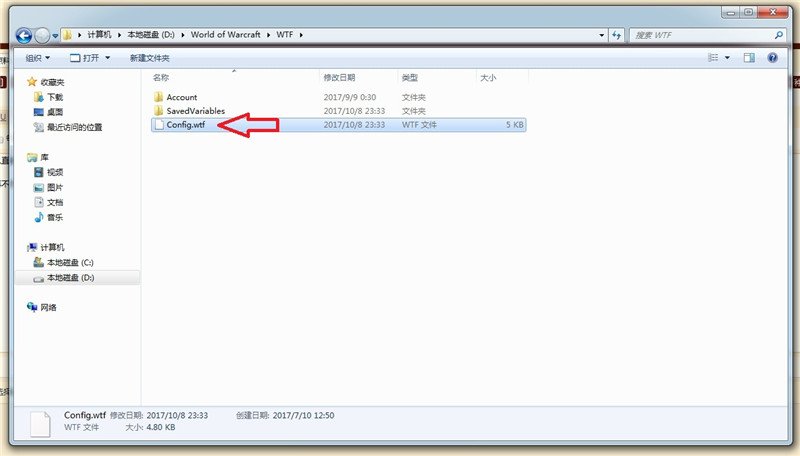Click 新建文件夹 (New folder) button
Image resolution: width=800 pixels, height=456 pixels.
pyautogui.click(x=149, y=58)
